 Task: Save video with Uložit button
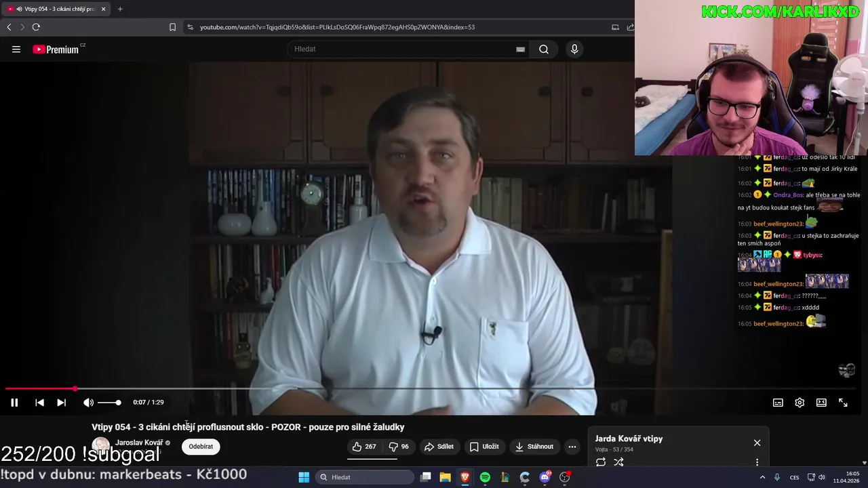pyautogui.click(x=484, y=447)
